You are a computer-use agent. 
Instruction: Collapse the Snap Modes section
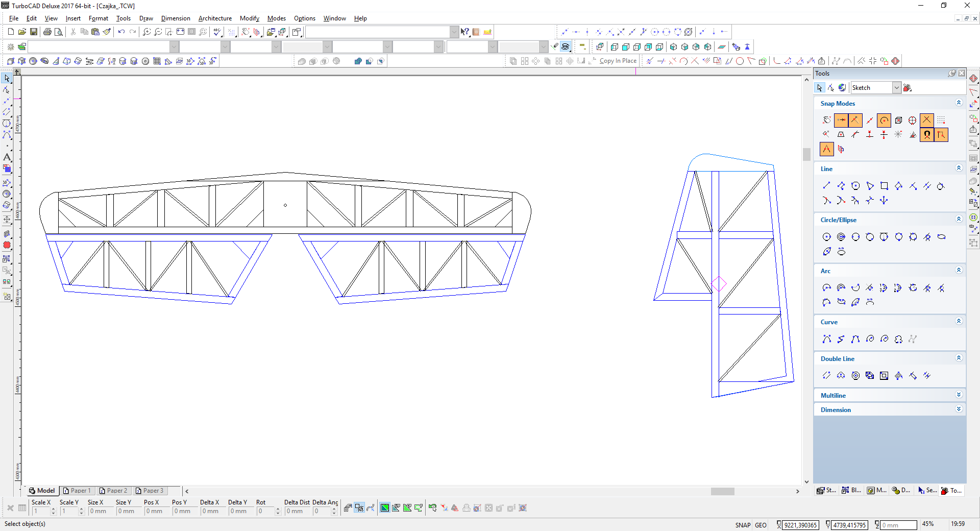(959, 103)
